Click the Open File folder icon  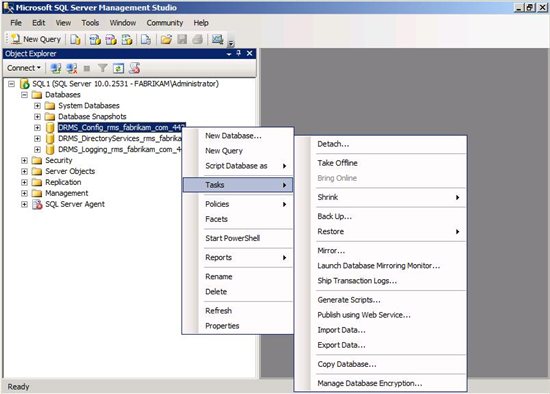point(166,39)
